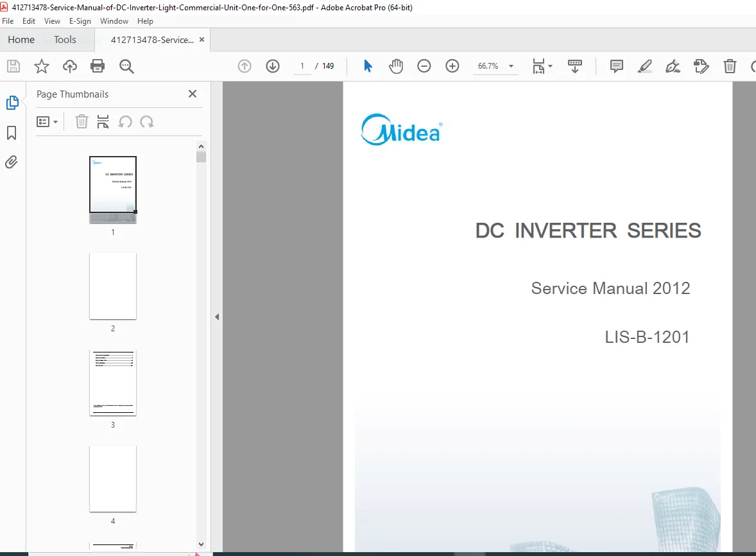Viewport: 756px width, 556px height.
Task: Close the Page Thumbnails panel
Action: (x=193, y=94)
